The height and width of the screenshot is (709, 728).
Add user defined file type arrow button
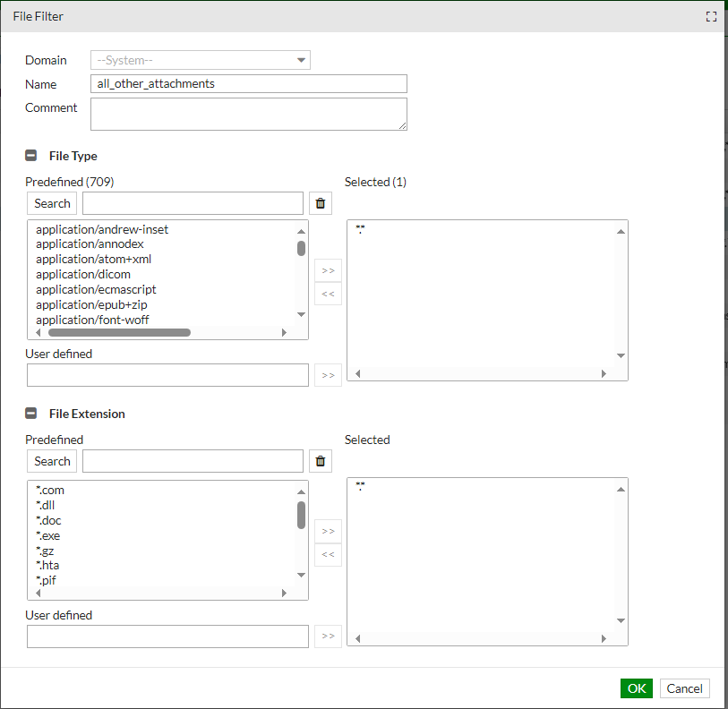pos(328,375)
